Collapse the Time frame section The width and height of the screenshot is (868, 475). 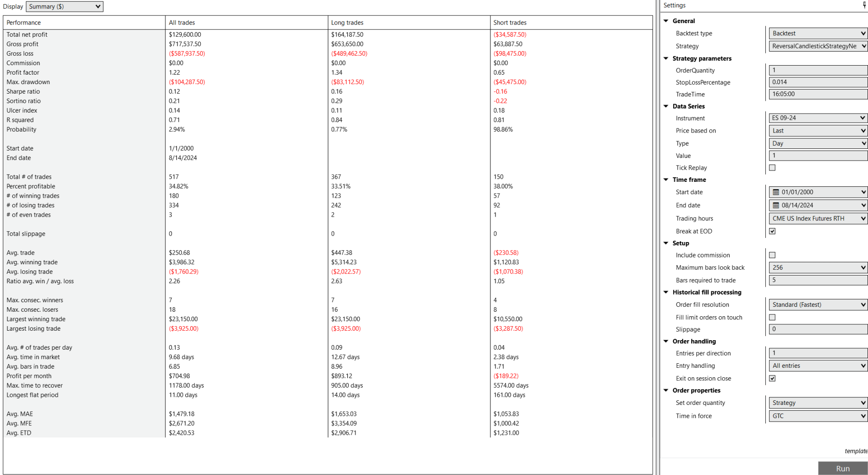point(666,180)
